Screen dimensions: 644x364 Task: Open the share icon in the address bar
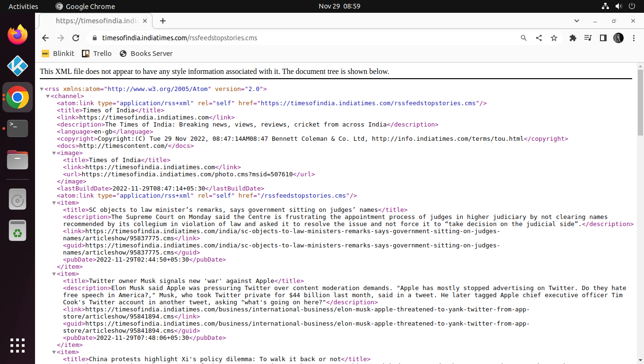[539, 38]
